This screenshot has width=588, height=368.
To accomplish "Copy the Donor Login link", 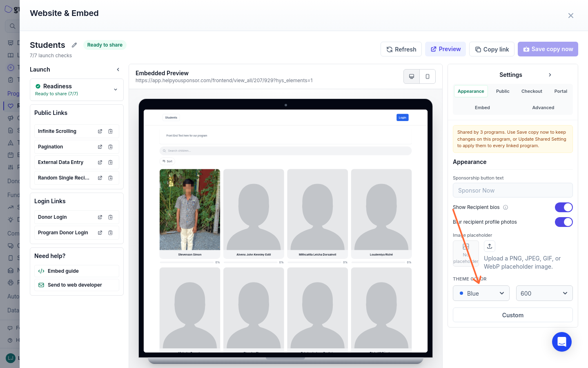I will [x=111, y=217].
